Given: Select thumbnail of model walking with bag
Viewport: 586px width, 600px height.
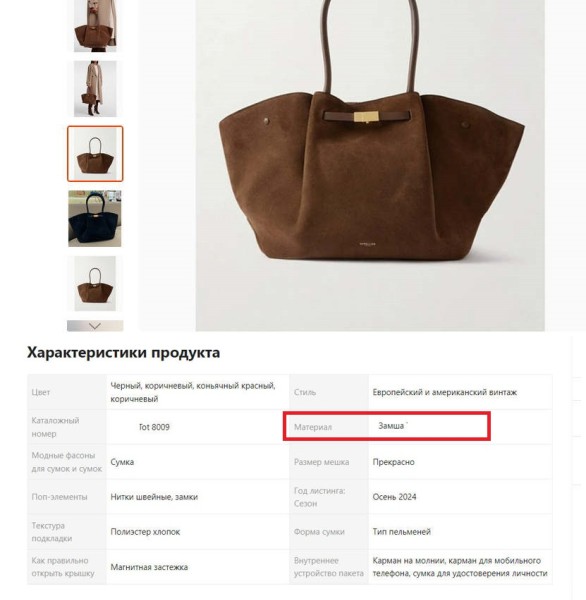Looking at the screenshot, I should 95,89.
